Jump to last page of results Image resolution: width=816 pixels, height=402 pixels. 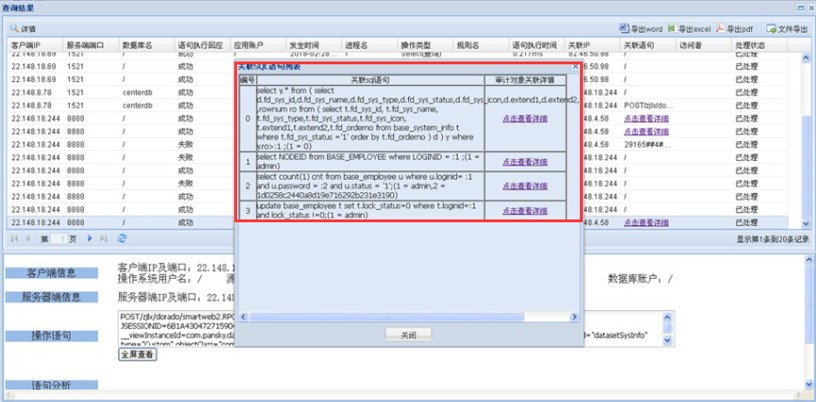tap(103, 239)
